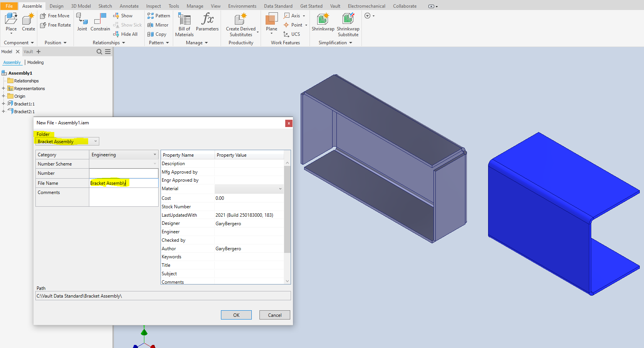
Task: Click the Axis work feature
Action: [x=294, y=16]
